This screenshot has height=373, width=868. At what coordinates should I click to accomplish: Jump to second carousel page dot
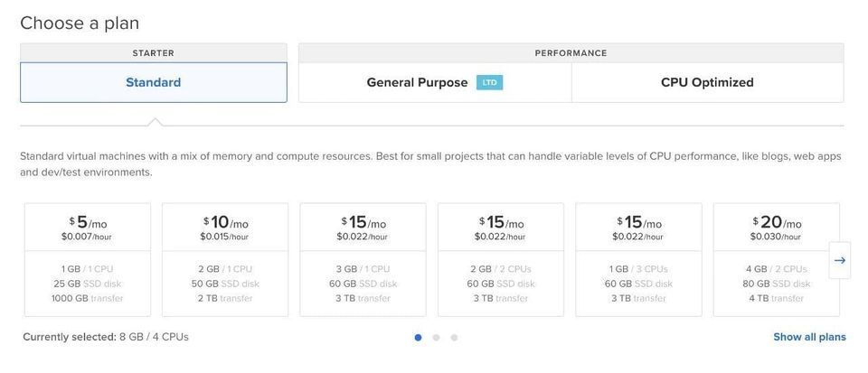(x=436, y=338)
